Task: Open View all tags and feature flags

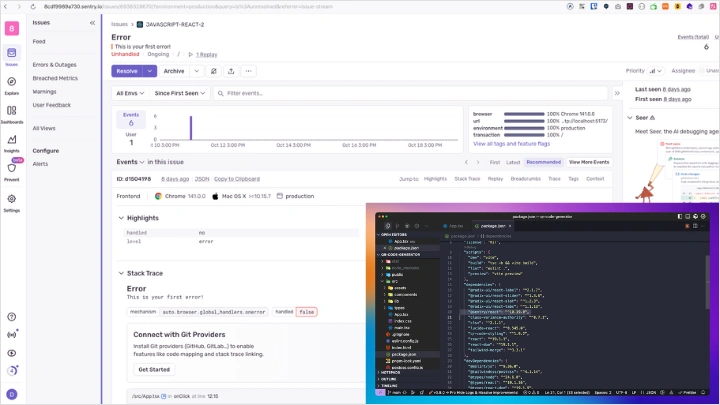Action: coord(512,144)
